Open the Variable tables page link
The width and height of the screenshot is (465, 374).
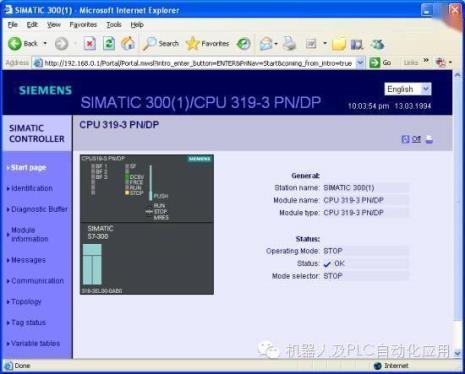tap(35, 343)
